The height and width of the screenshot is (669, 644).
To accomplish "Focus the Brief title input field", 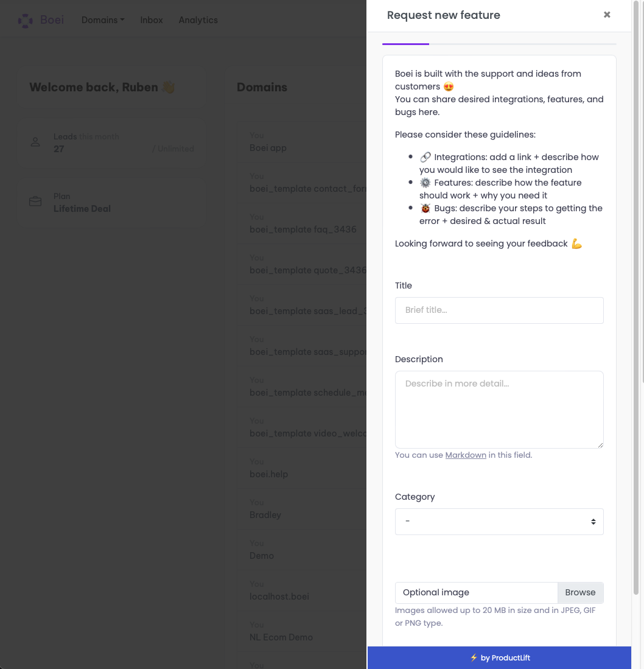I will click(x=499, y=310).
